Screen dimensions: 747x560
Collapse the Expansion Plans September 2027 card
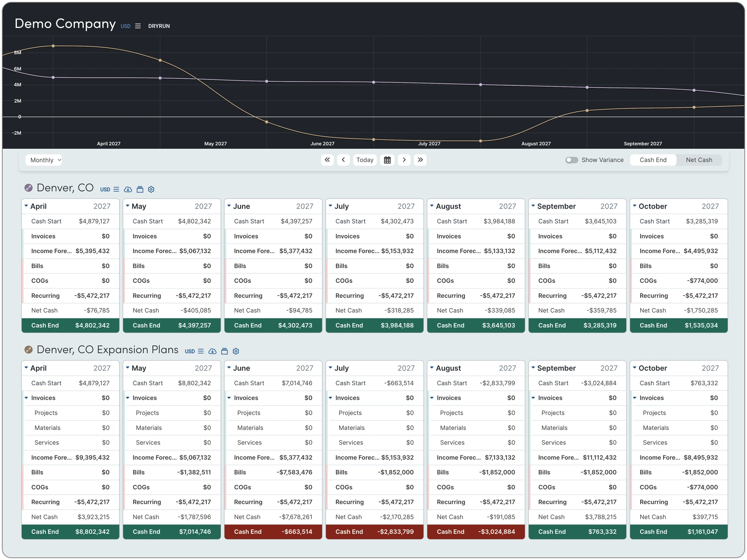(533, 368)
